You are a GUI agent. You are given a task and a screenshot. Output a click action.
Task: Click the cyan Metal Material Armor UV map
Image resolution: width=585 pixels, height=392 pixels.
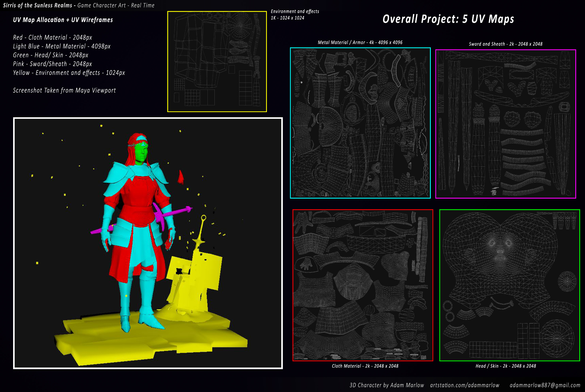[x=360, y=123]
